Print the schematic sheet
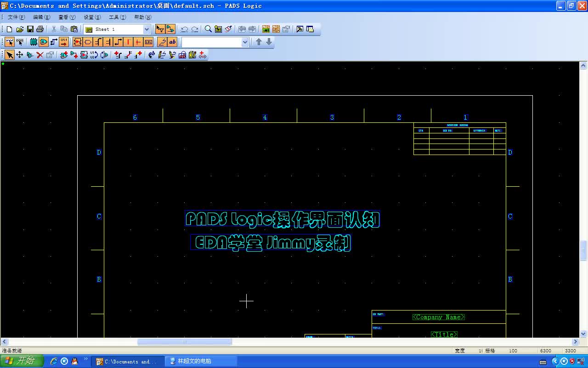Screen dimensions: 588x368 coord(40,29)
